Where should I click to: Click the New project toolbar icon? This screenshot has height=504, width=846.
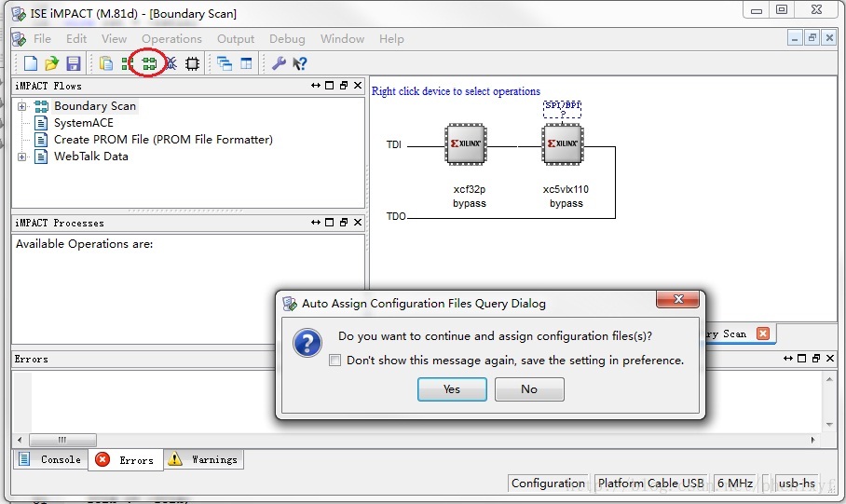point(31,63)
